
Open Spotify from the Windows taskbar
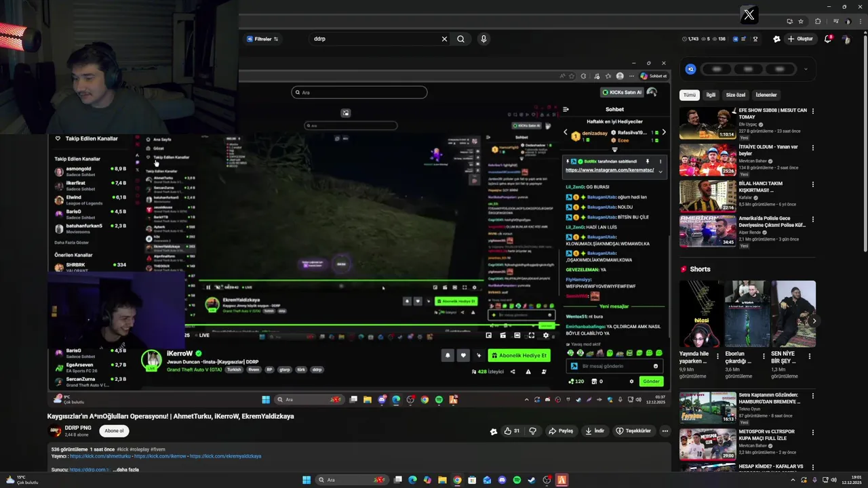(x=517, y=480)
